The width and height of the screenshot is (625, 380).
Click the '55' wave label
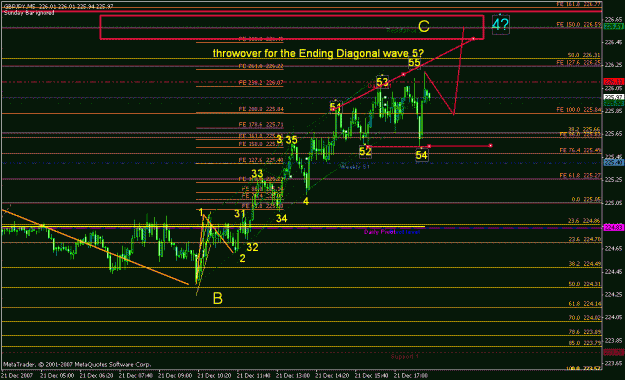tap(414, 63)
